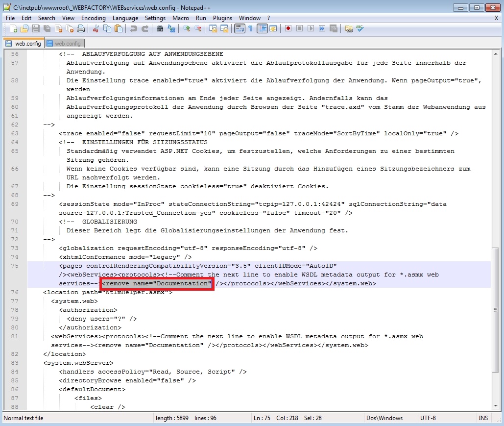Click the Undo arrow icon
This screenshot has width=504, height=426.
(133, 29)
